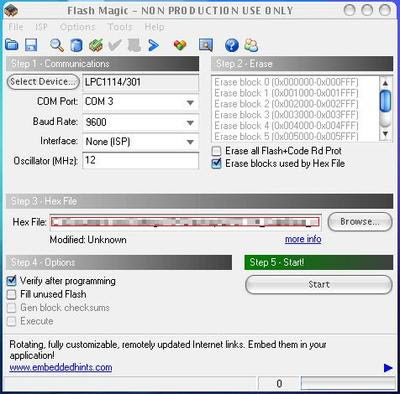
Task: Click the Oscillator (MHz) input field
Action: point(140,161)
